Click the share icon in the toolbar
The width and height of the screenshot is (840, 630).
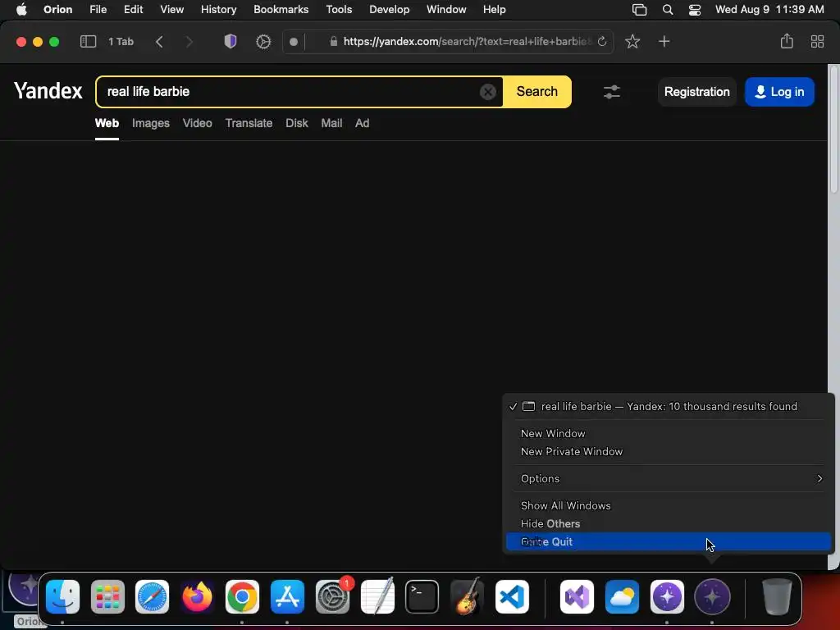click(787, 41)
